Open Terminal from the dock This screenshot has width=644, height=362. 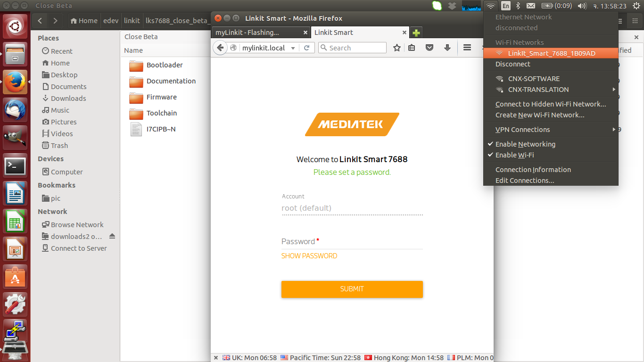(x=15, y=165)
